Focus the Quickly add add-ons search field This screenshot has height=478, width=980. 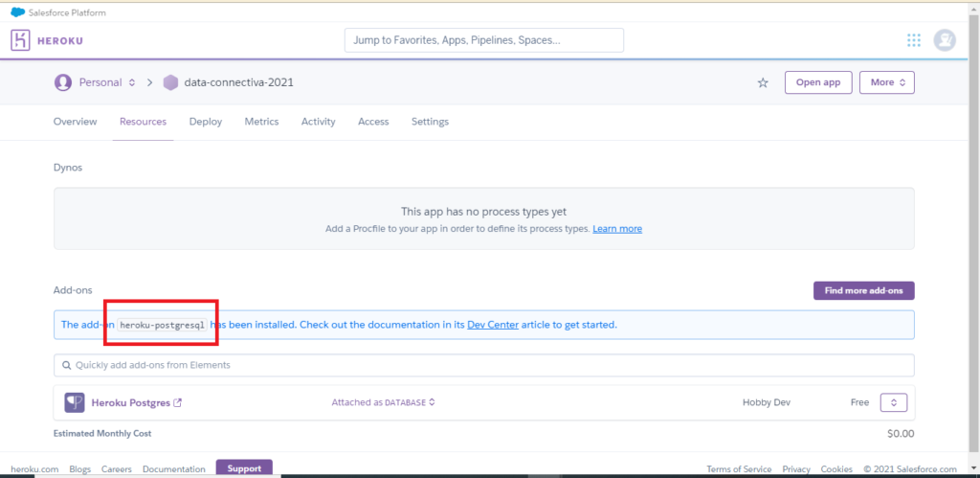pos(483,365)
